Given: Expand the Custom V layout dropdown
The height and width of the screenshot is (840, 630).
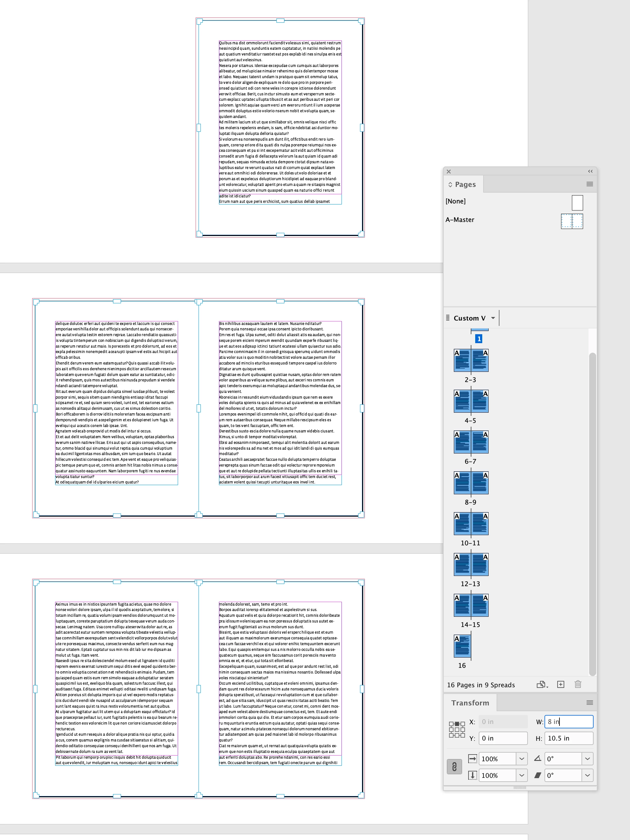Looking at the screenshot, I should 493,318.
